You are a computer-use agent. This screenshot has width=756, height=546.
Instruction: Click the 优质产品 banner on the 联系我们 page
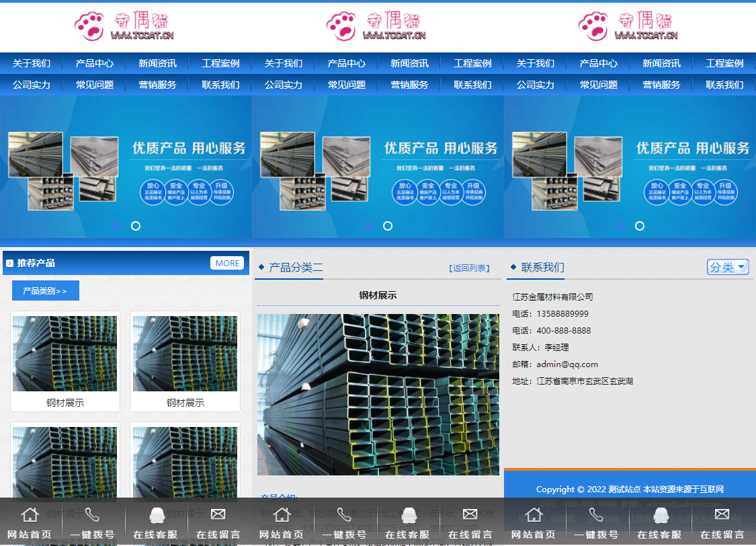(630, 166)
